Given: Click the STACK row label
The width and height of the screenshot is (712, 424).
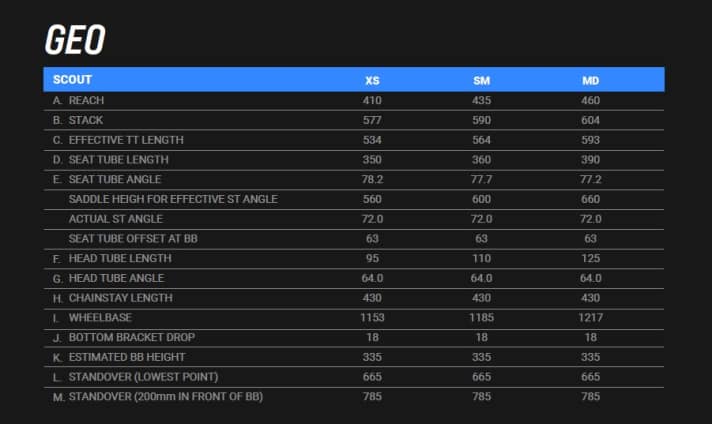Looking at the screenshot, I should [x=85, y=120].
